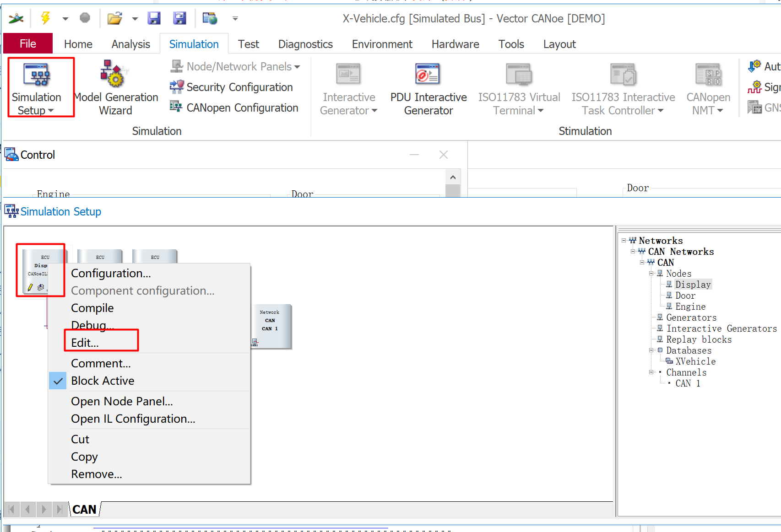Click the scroll-up arrow in the Control panel
Screen dimensions: 781x532
453,177
